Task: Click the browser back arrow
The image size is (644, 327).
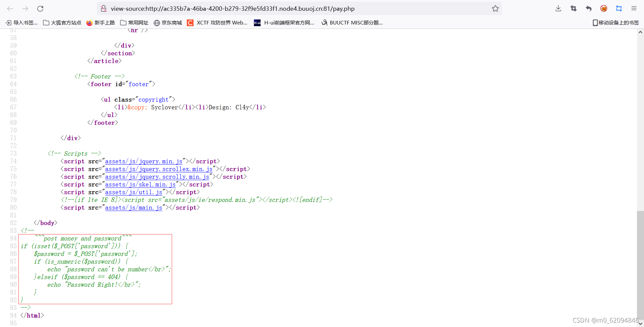Action: point(10,9)
